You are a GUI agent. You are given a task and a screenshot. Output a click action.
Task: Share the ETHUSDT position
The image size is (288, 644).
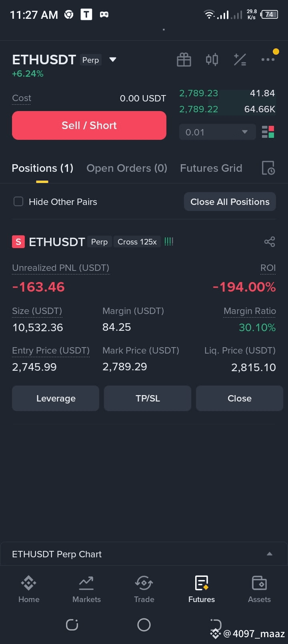pyautogui.click(x=270, y=242)
